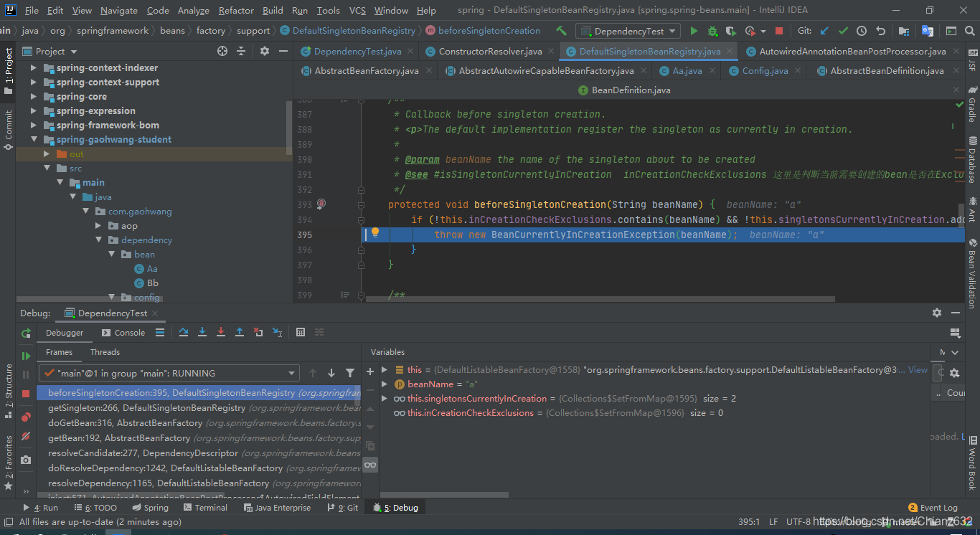View breakpoints with double red circle icon
980x535 pixels.
pyautogui.click(x=26, y=417)
